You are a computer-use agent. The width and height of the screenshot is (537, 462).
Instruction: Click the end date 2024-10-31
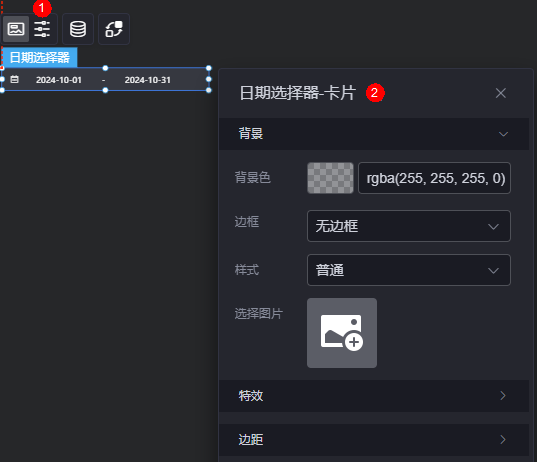148,80
